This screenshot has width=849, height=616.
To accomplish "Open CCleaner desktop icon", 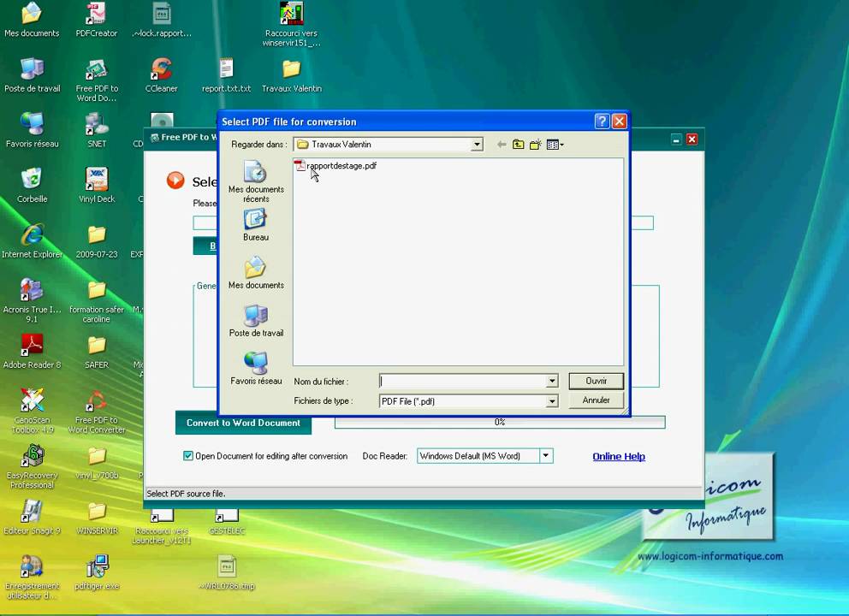I will point(162,76).
